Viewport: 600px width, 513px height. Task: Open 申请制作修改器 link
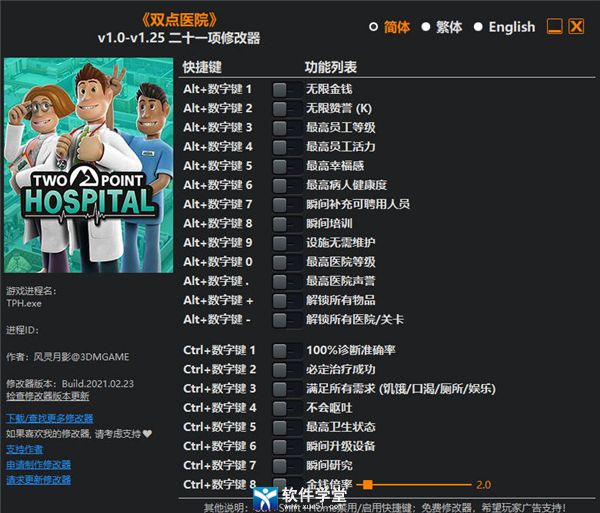click(x=38, y=465)
